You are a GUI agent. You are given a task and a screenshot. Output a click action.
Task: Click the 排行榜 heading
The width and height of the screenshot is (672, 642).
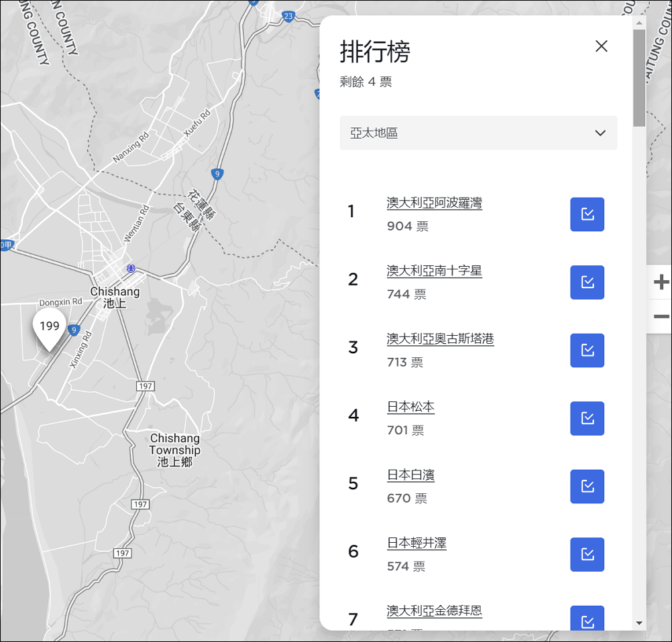(x=375, y=52)
